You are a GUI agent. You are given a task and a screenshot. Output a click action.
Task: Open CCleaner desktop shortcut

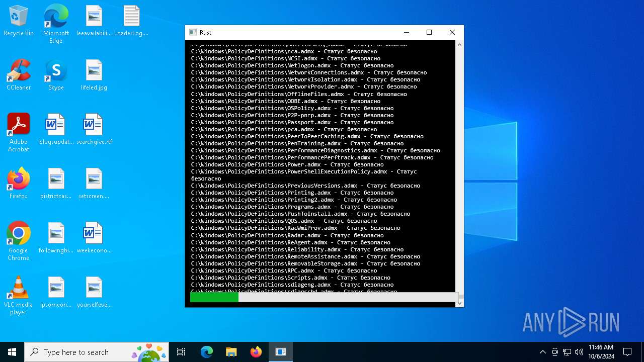tap(19, 75)
